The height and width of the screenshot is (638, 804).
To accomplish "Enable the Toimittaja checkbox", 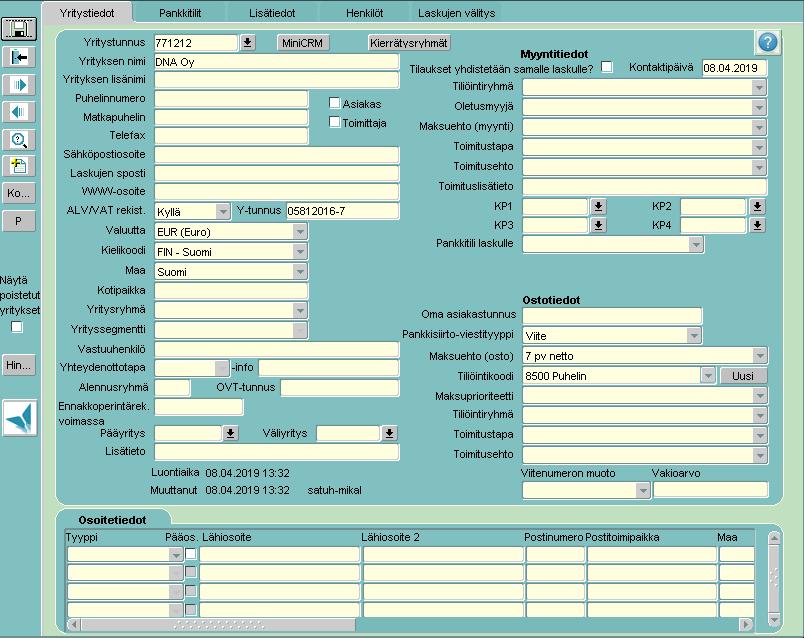I will click(334, 122).
